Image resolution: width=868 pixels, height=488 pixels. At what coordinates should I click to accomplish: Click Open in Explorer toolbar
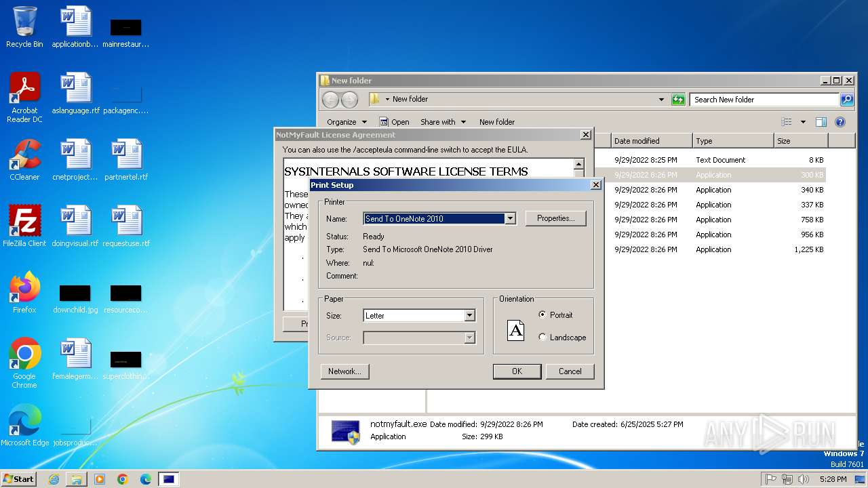coord(394,122)
